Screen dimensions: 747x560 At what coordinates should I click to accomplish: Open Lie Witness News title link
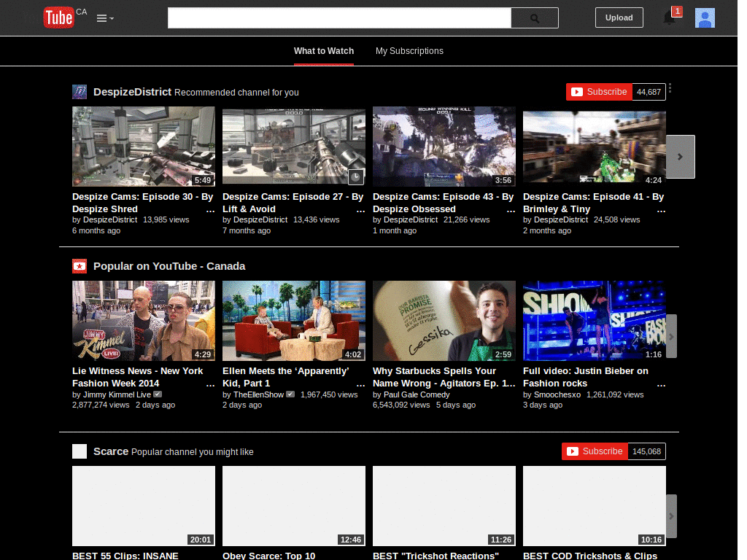coord(137,377)
